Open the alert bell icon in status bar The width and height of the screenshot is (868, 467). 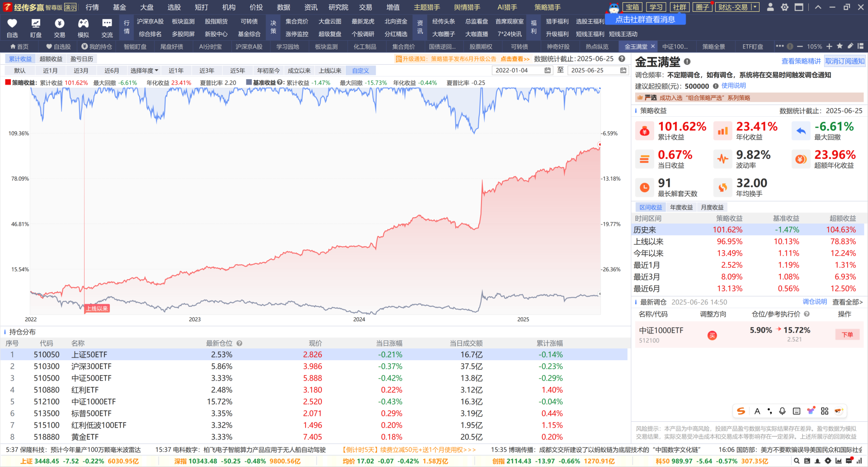pyautogui.click(x=817, y=461)
